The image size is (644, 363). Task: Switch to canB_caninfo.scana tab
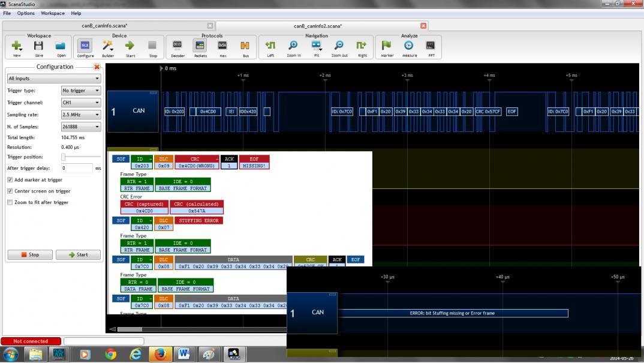coord(105,25)
